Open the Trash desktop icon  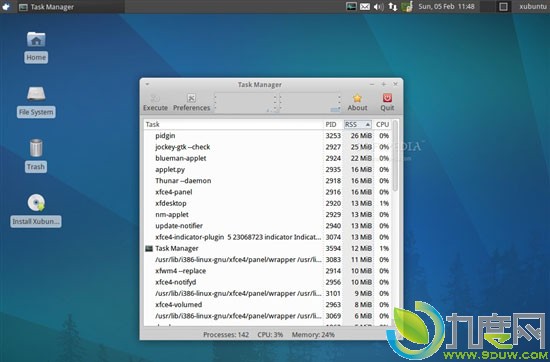(x=36, y=148)
